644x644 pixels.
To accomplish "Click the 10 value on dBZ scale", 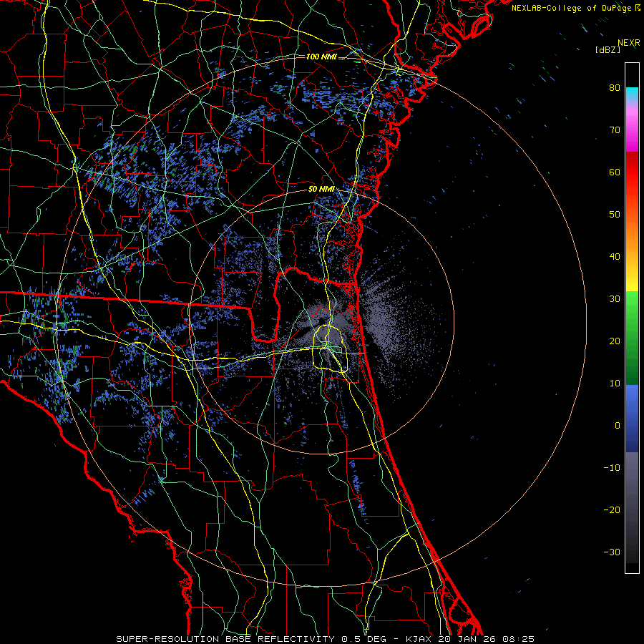I will click(x=615, y=384).
